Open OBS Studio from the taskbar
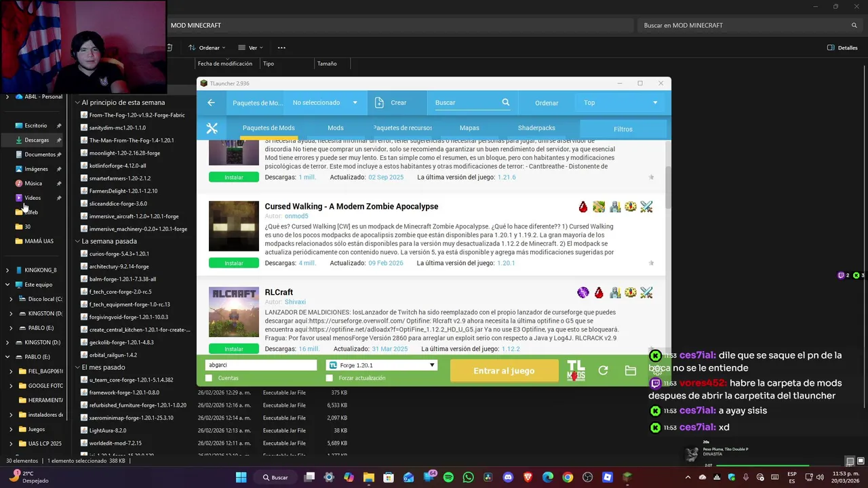The width and height of the screenshot is (868, 488). (x=587, y=477)
